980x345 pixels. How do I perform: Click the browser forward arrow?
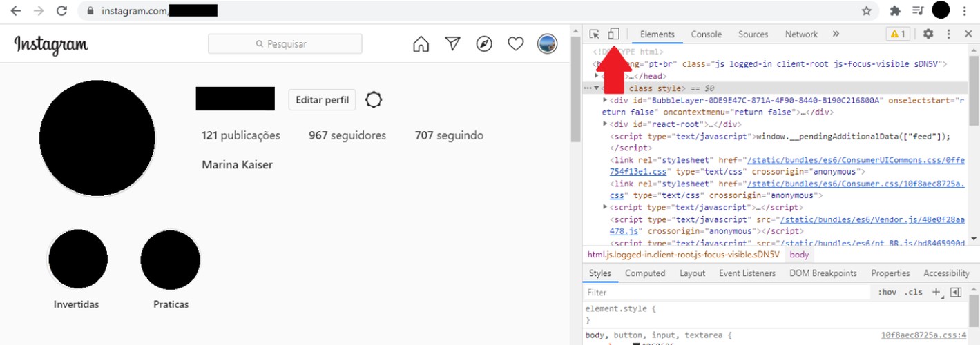coord(39,11)
